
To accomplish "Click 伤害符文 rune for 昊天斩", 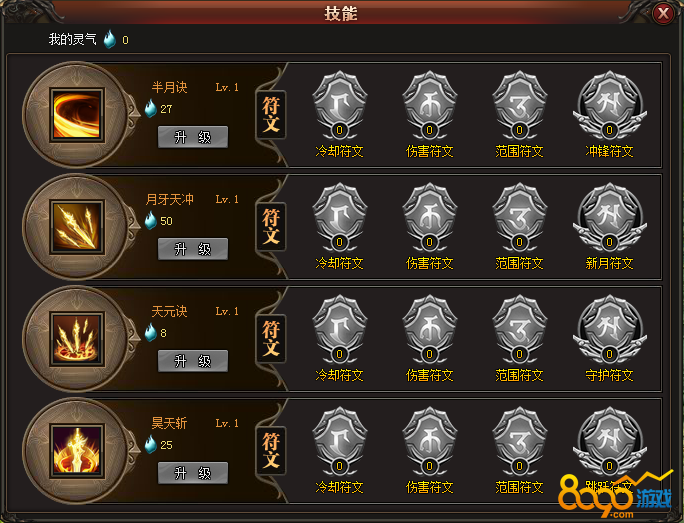I will (430, 441).
